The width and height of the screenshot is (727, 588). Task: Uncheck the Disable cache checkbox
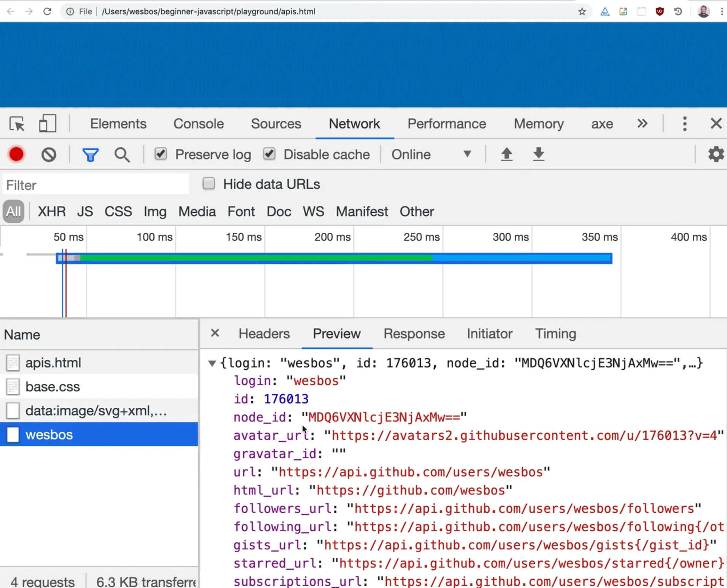coord(269,154)
